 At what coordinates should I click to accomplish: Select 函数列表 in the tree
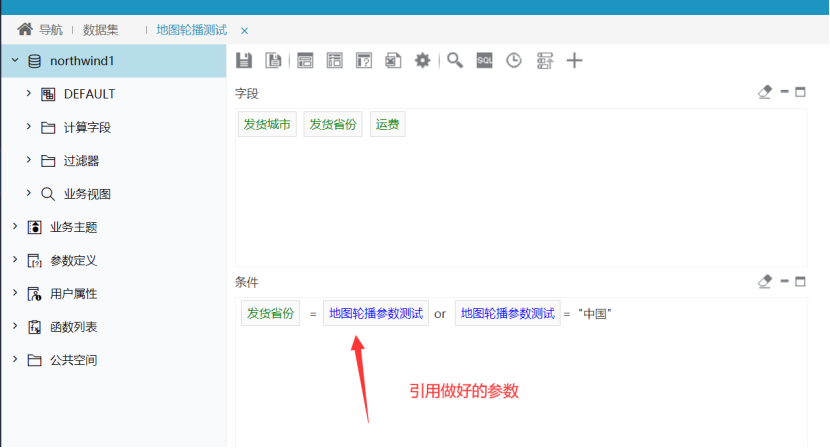[74, 327]
